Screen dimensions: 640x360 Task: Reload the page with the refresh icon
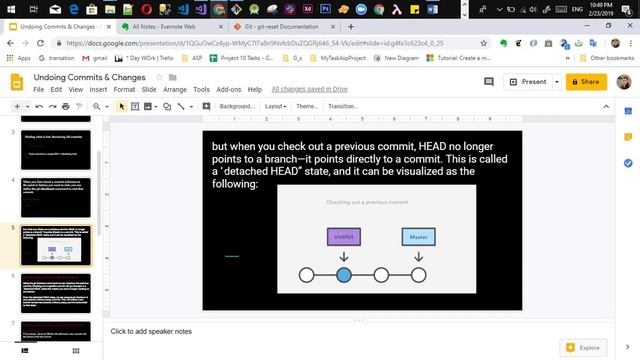(x=40, y=43)
